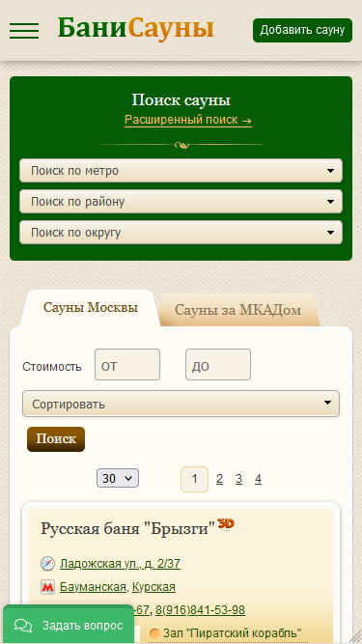
Task: Focus the ОТ price input field
Action: (x=127, y=364)
